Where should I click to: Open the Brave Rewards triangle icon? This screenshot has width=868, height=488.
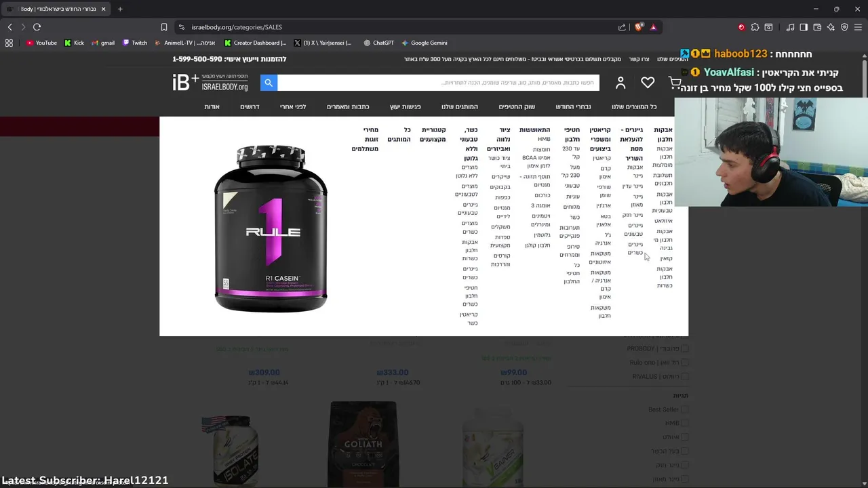pyautogui.click(x=653, y=27)
